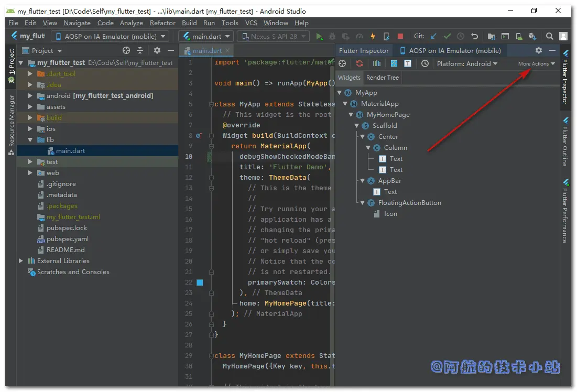The height and width of the screenshot is (392, 577).
Task: Toggle Show Paint Baselines in the inspector
Action: (x=408, y=64)
